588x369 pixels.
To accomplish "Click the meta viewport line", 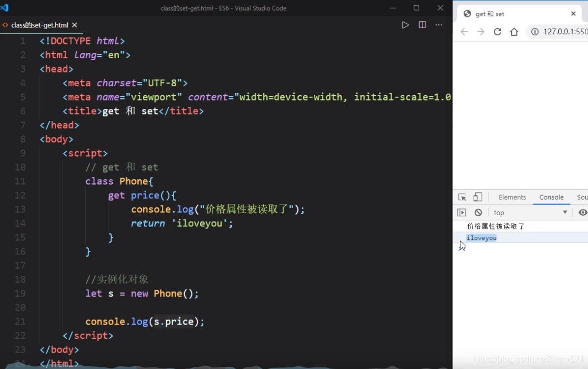I will tap(257, 97).
